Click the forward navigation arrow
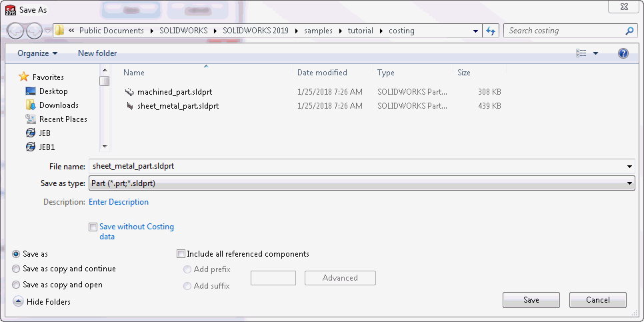Viewport: 644px width, 322px height. 35,31
